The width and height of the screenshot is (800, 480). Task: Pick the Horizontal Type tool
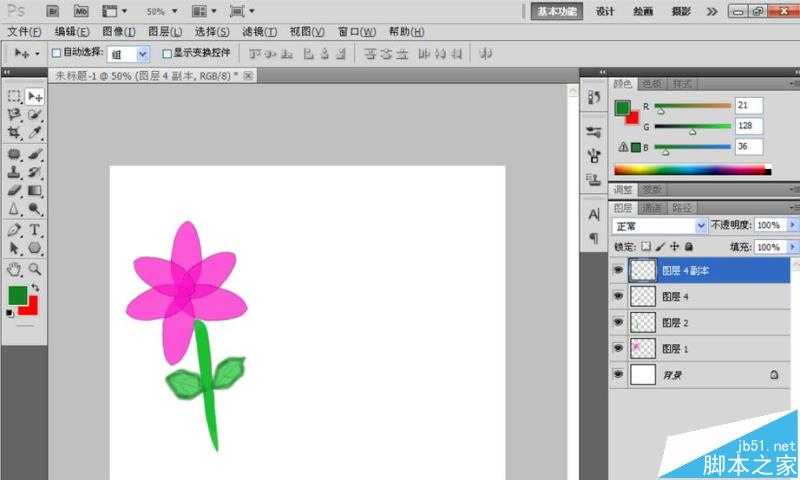[x=35, y=229]
